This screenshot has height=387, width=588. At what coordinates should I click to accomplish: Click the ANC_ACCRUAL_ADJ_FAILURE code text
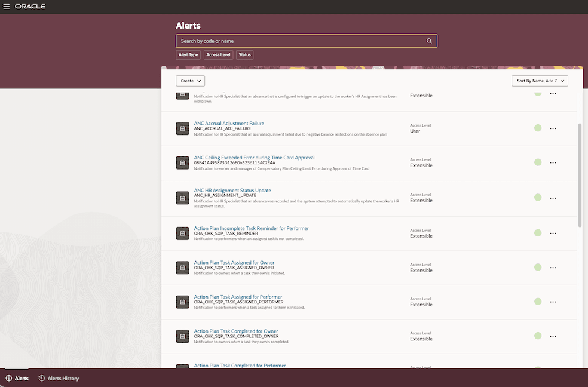pyautogui.click(x=222, y=128)
